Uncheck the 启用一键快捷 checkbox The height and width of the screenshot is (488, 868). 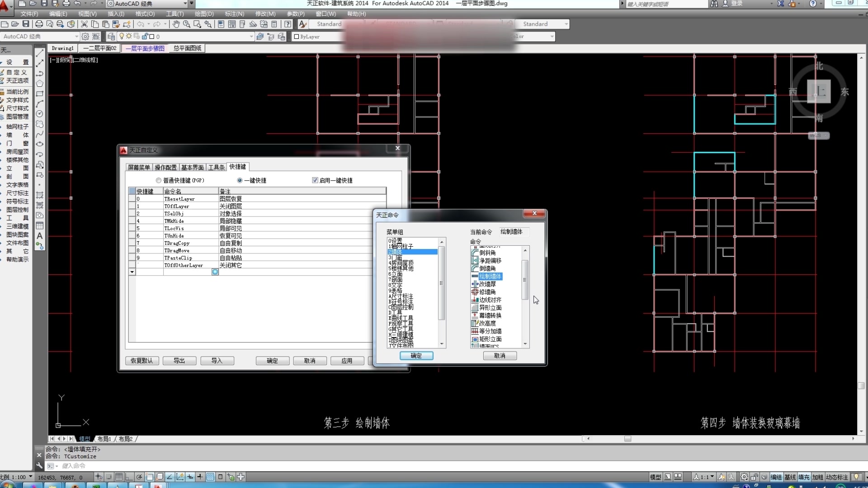[x=315, y=180]
